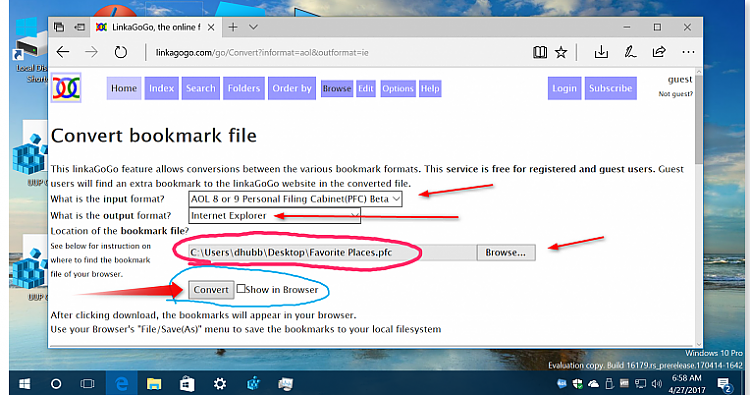750x395 pixels.
Task: Open the Index menu item
Action: pos(162,88)
